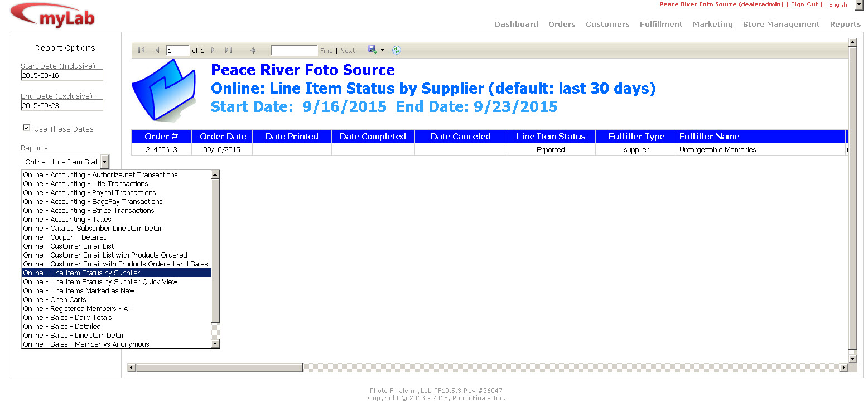Select Online - Customer Email List
The image size is (868, 408).
[x=117, y=246]
